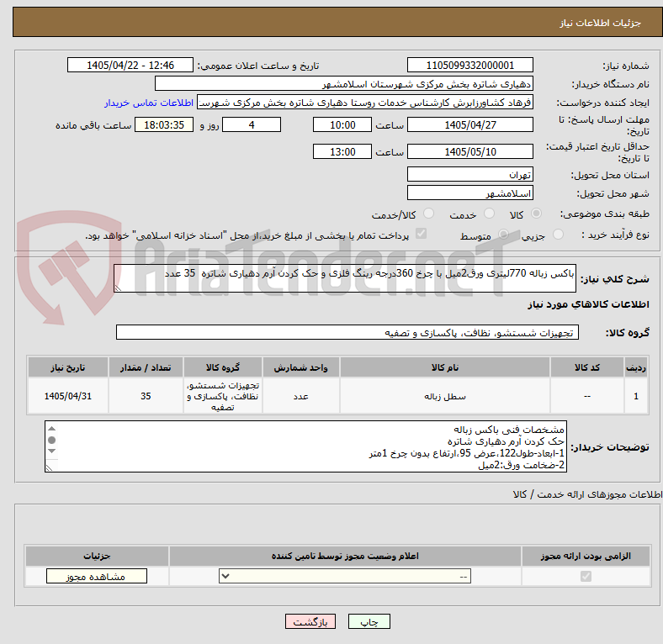Click the announcement date field 1405/04/22 - 12:46
This screenshot has height=644, width=663.
[x=130, y=65]
